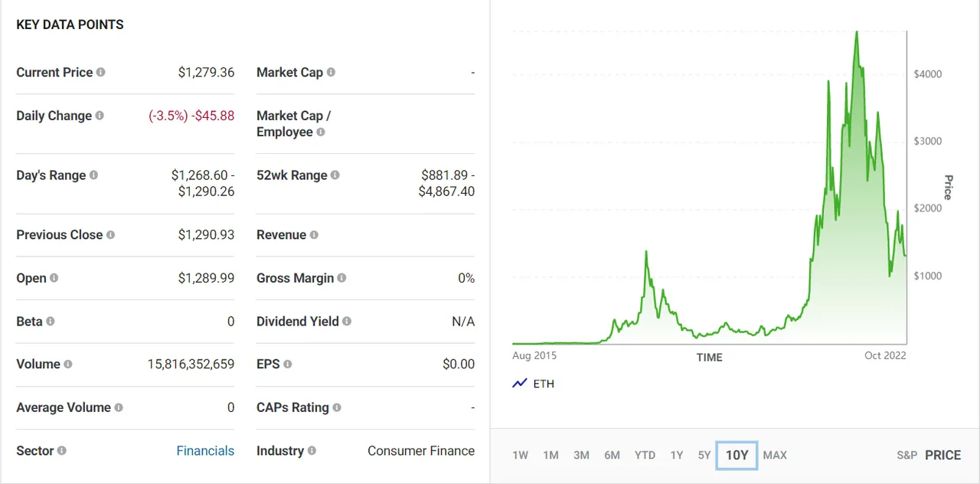Click info icon next to Market Cap / Employee
Image resolution: width=980 pixels, height=484 pixels.
click(320, 132)
